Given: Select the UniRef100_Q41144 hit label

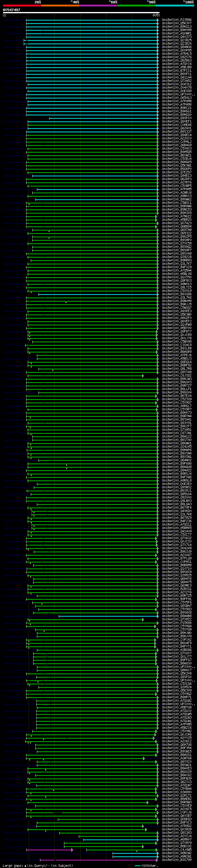Looking at the screenshot, I should pyautogui.click(x=176, y=78).
